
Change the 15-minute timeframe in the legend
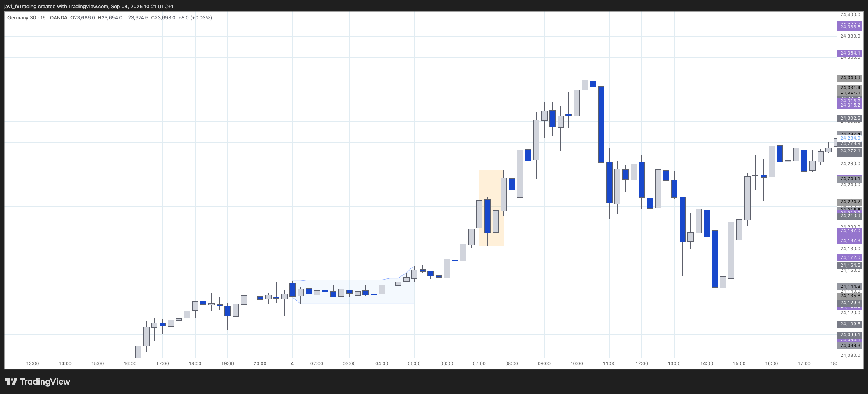(43, 18)
